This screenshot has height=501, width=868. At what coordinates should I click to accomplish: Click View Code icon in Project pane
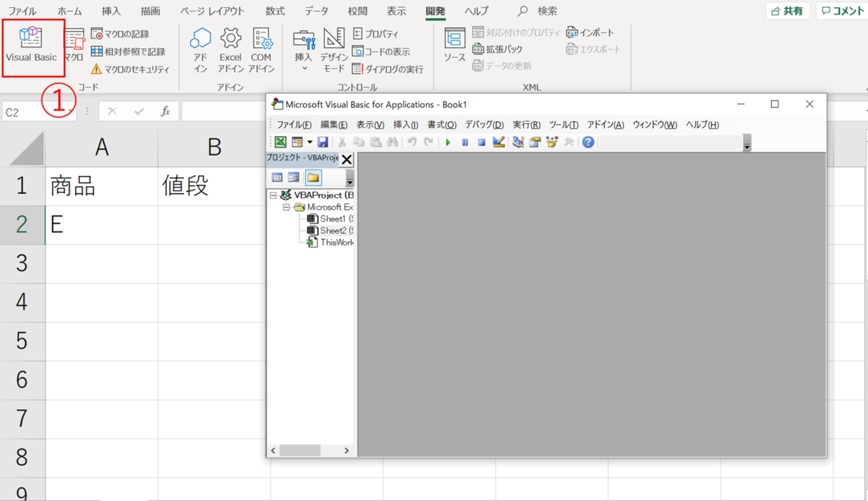coord(277,177)
